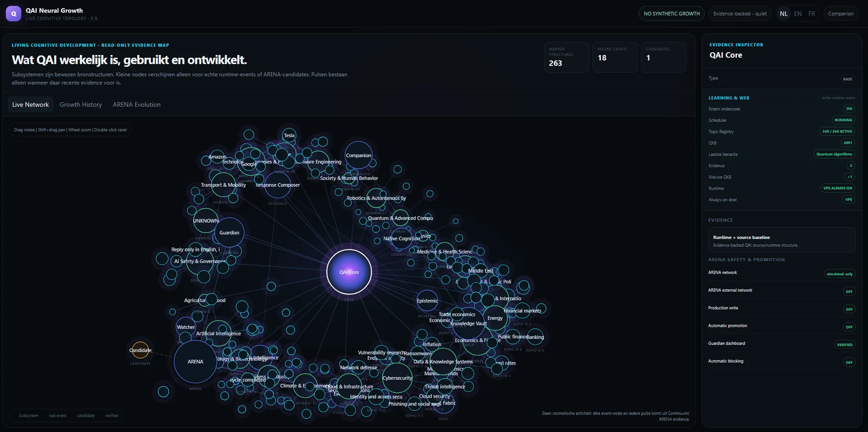
Task: Click the Guardian dashboard VERIFIED badge
Action: (x=845, y=345)
